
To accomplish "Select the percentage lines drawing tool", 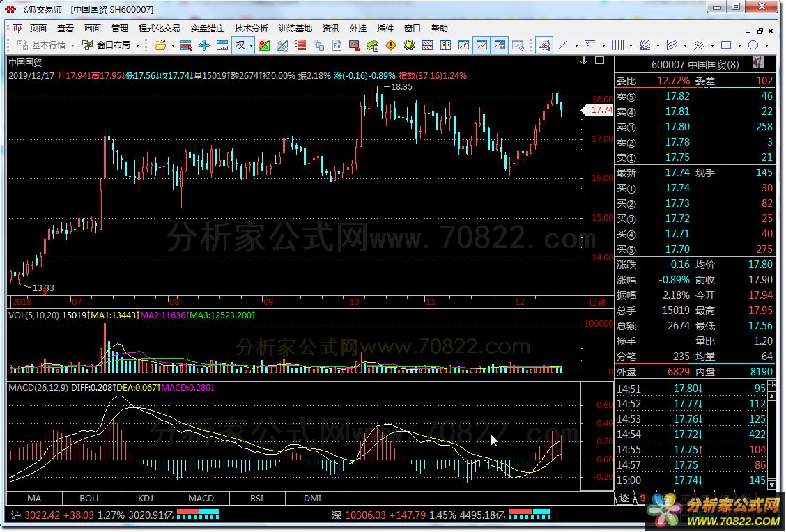I will coord(590,45).
